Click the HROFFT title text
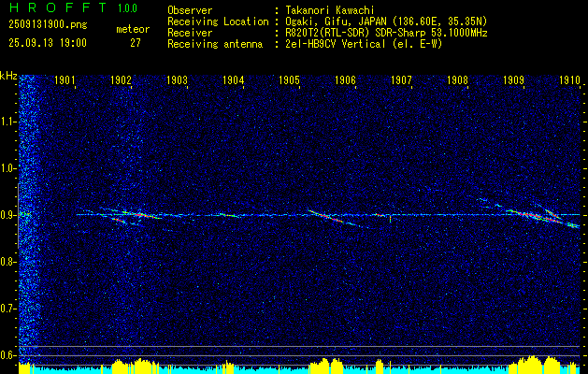The width and height of the screenshot is (588, 374). 58,7
